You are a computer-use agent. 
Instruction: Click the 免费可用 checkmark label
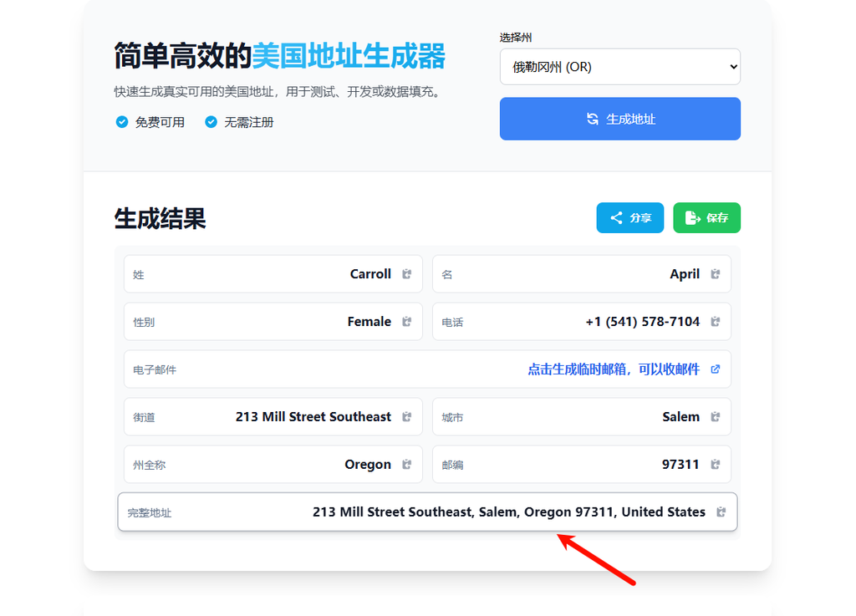[x=150, y=122]
